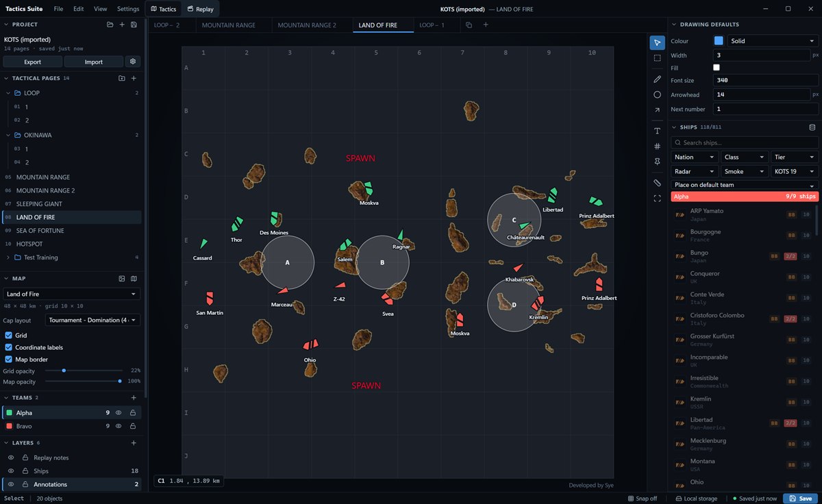Add new tactical page with plus

[134, 78]
